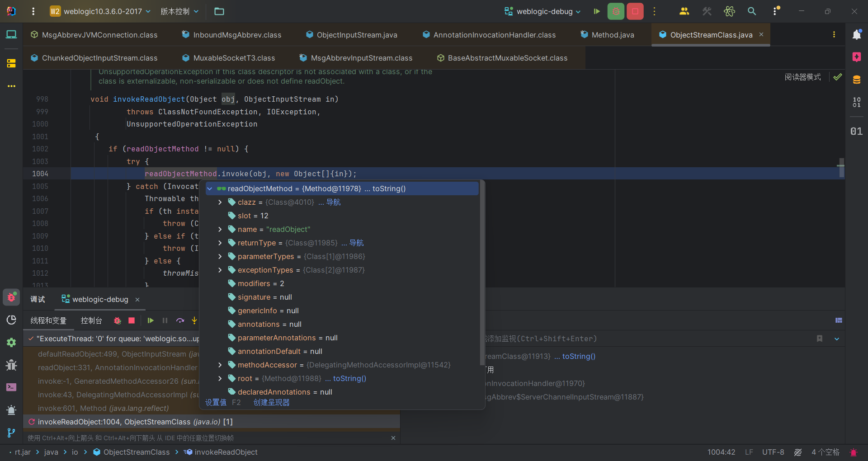This screenshot has width=868, height=461.
Task: Open Notifications bell icon in right sidebar
Action: 857,34
